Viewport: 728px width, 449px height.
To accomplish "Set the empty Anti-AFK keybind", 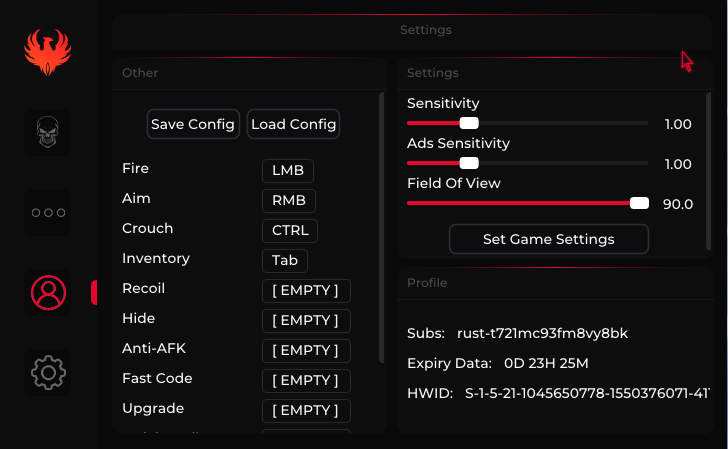I will coord(306,351).
